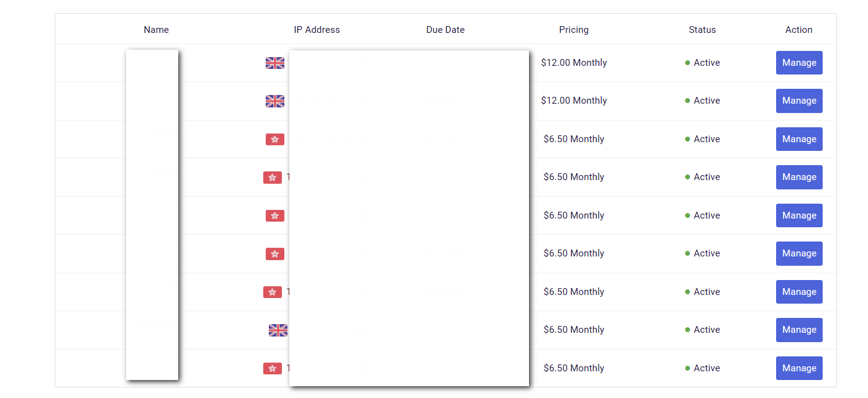Select the IP Address column header
Image resolution: width=868 pixels, height=398 pixels.
coord(317,30)
